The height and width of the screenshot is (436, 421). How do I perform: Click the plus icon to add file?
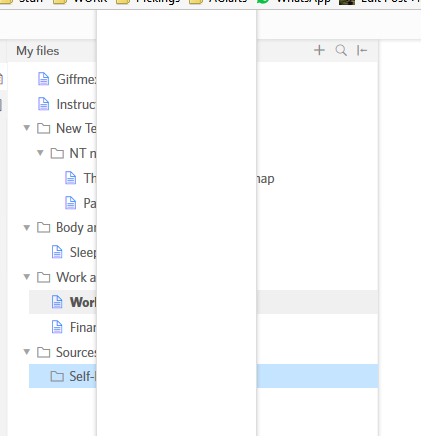[319, 50]
